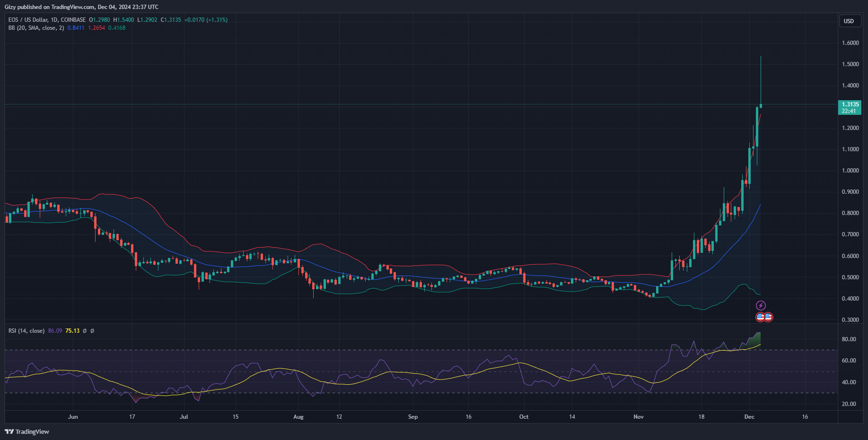Open the USD currency selector button
The image size is (868, 440).
tap(850, 21)
